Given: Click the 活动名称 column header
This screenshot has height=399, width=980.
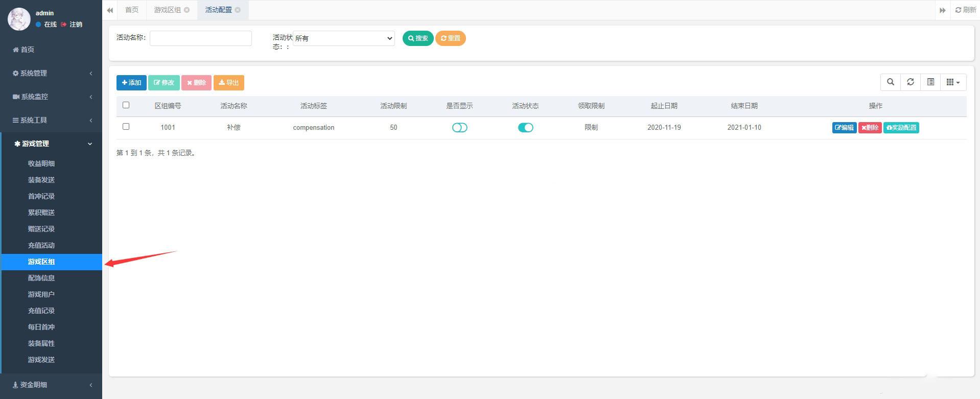Looking at the screenshot, I should tap(234, 106).
